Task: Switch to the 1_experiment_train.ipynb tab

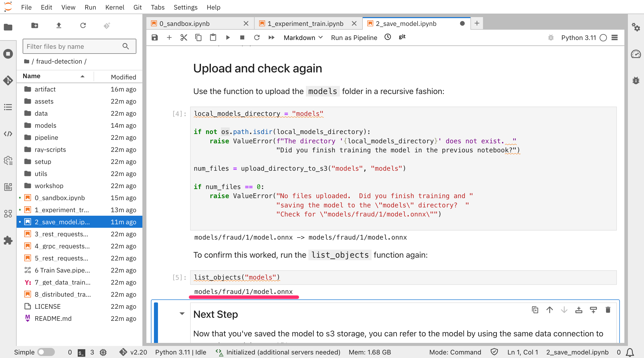Action: [x=305, y=23]
